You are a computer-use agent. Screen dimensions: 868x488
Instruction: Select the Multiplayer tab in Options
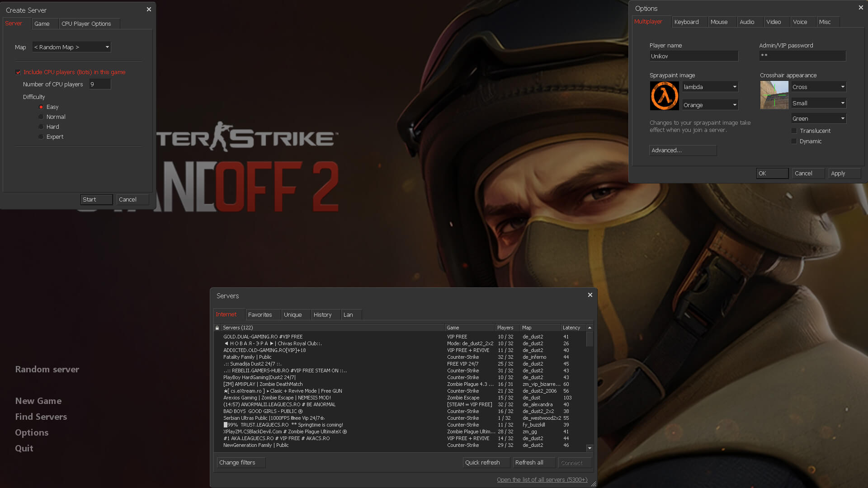click(651, 22)
